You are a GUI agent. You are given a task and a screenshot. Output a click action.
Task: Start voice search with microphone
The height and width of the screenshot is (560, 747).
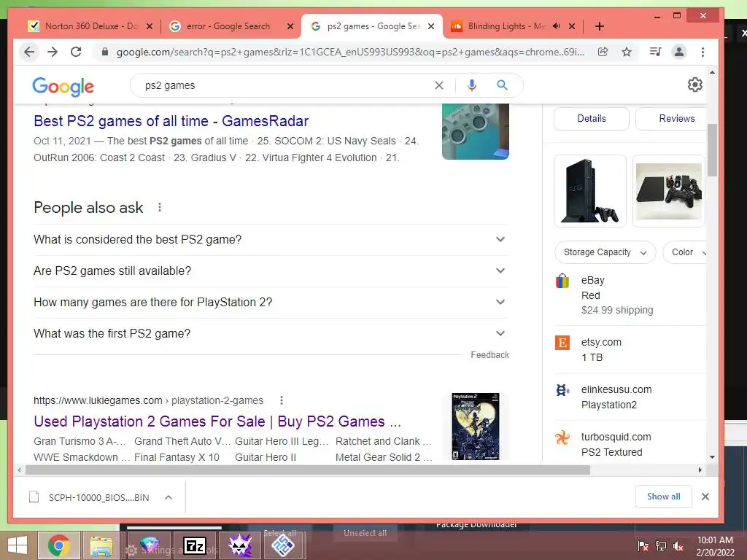[x=472, y=85]
